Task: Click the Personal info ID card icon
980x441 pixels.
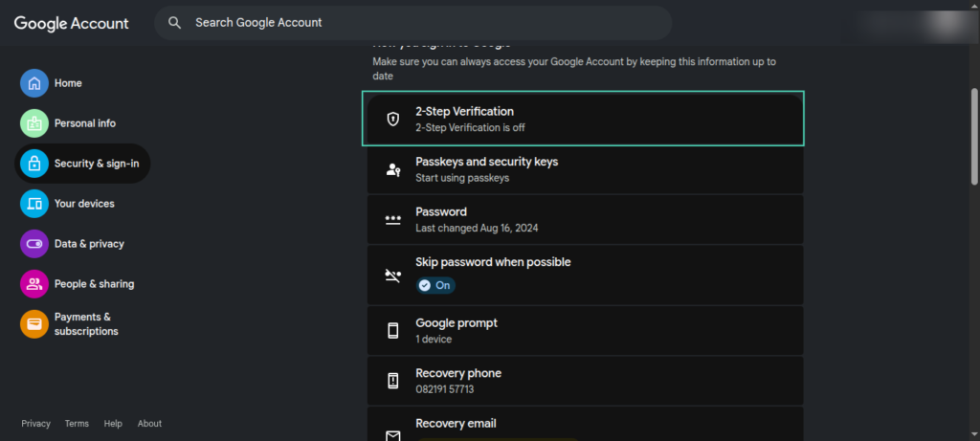Action: point(34,123)
